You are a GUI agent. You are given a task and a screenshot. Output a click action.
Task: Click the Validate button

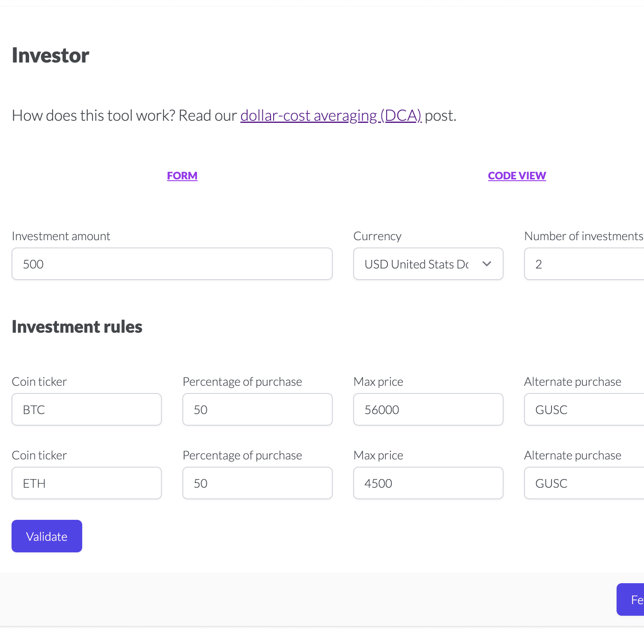pyautogui.click(x=47, y=536)
